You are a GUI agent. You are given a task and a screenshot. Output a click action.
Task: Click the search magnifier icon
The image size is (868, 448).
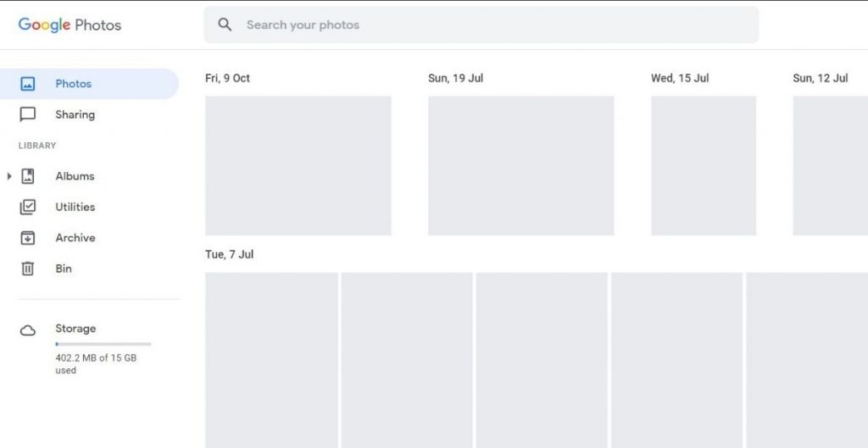[225, 25]
